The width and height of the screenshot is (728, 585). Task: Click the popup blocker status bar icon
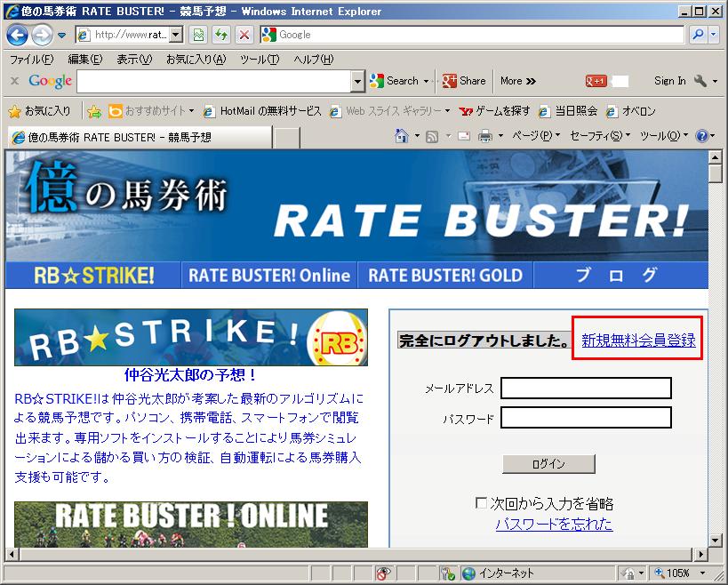[x=383, y=573]
